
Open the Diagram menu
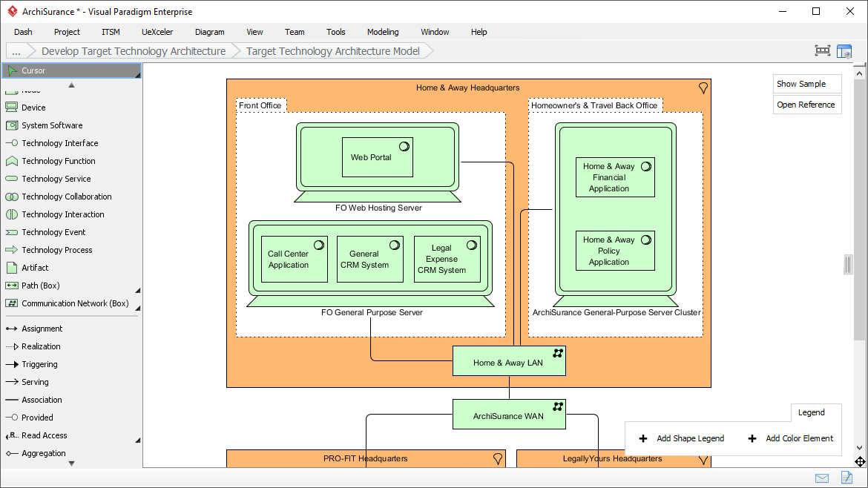coord(210,32)
